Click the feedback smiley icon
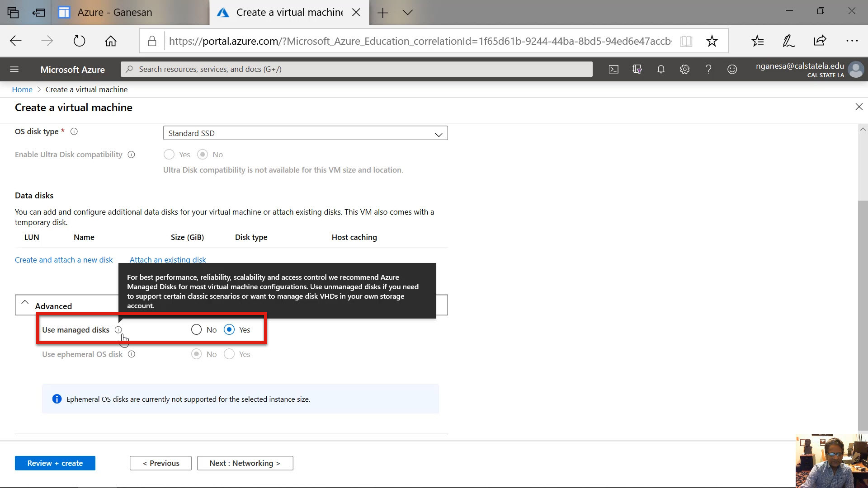 pos(732,69)
